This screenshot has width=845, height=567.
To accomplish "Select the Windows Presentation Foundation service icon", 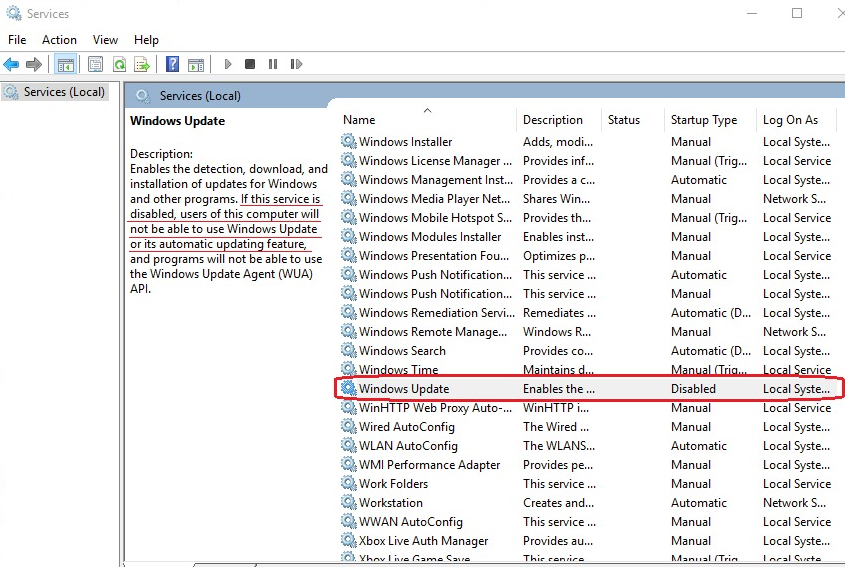I will tap(349, 255).
